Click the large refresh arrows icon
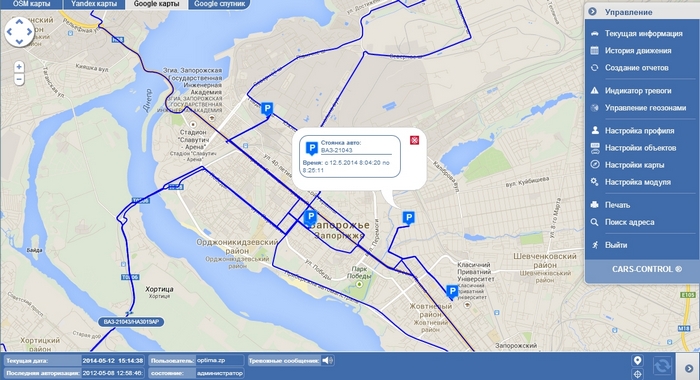The image size is (700, 380). point(662,366)
